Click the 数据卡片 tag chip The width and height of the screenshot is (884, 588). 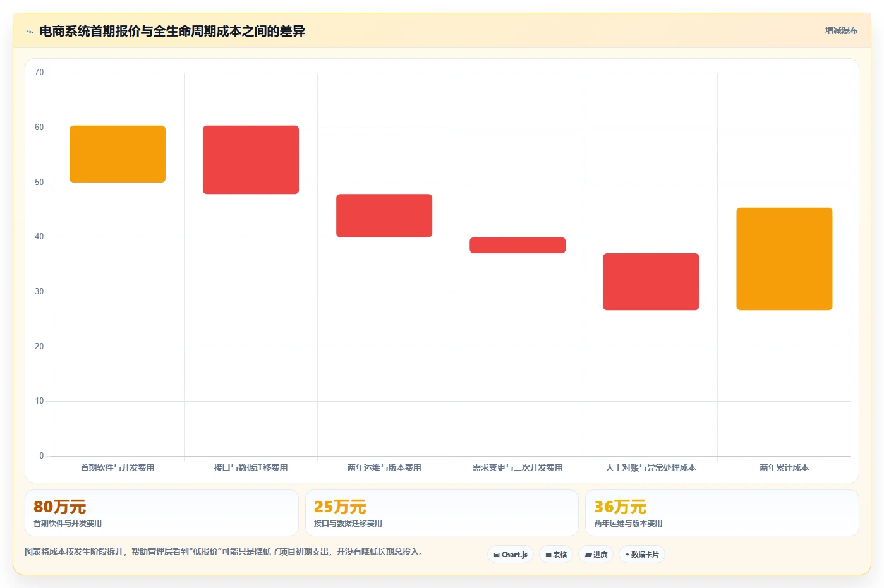pos(642,555)
